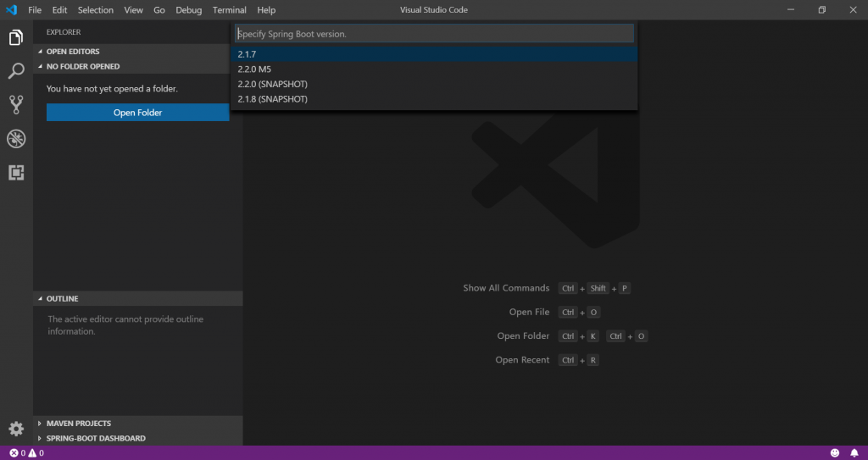Click the Open Folder button
Viewport: 868px width, 460px height.
pyautogui.click(x=138, y=113)
